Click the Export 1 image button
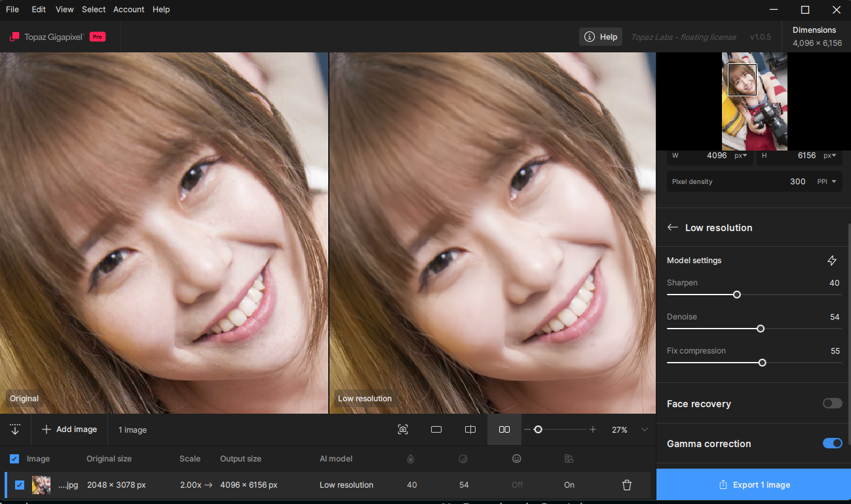This screenshot has height=504, width=851. [x=753, y=485]
